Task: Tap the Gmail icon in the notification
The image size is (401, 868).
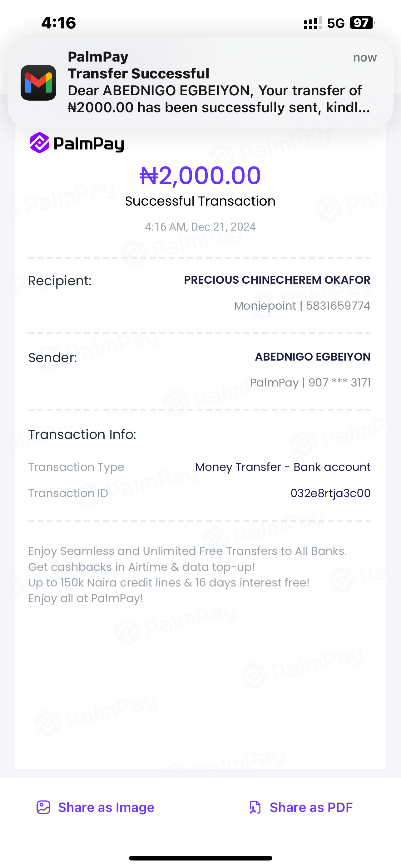Action: coord(38,82)
